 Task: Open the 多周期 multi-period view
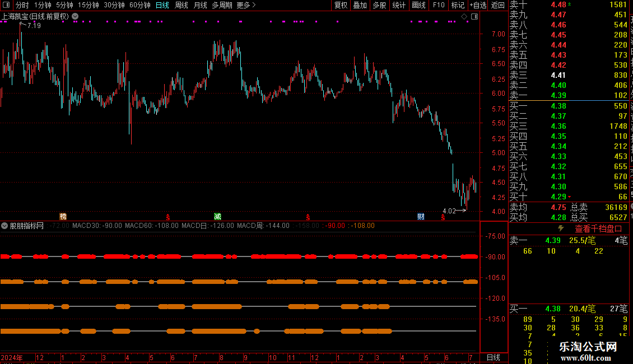coord(222,5)
